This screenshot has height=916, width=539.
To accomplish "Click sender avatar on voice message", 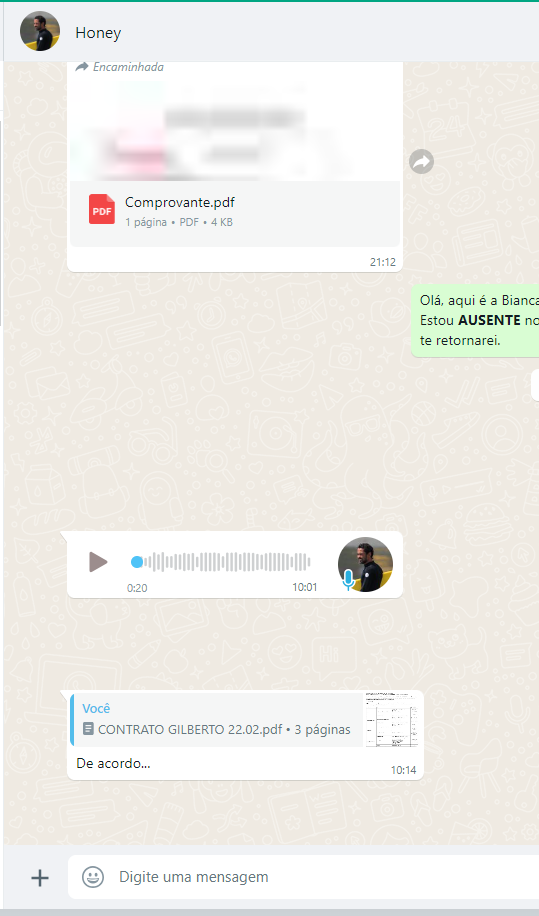I will click(365, 564).
